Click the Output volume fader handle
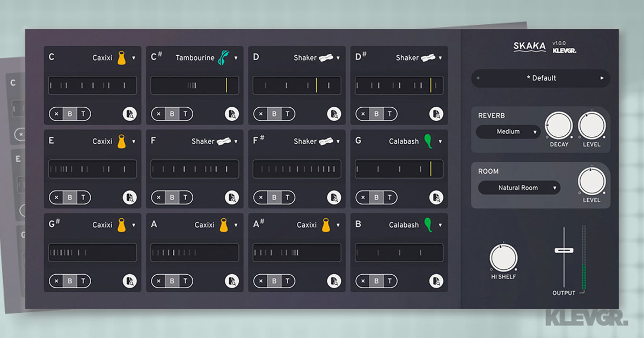 [563, 250]
